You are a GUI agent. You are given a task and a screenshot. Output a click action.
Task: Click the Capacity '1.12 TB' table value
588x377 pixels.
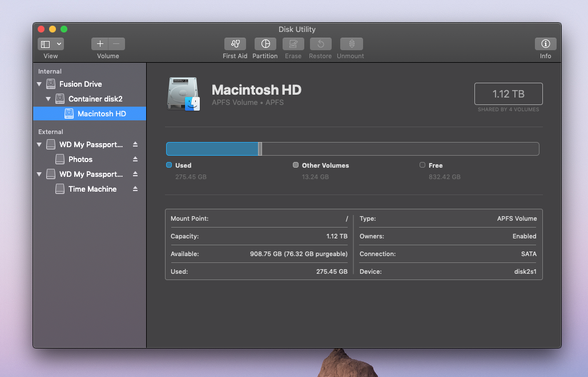point(337,236)
